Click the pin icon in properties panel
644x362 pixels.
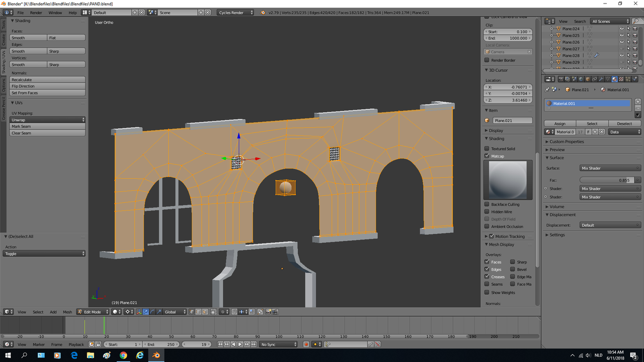(547, 89)
